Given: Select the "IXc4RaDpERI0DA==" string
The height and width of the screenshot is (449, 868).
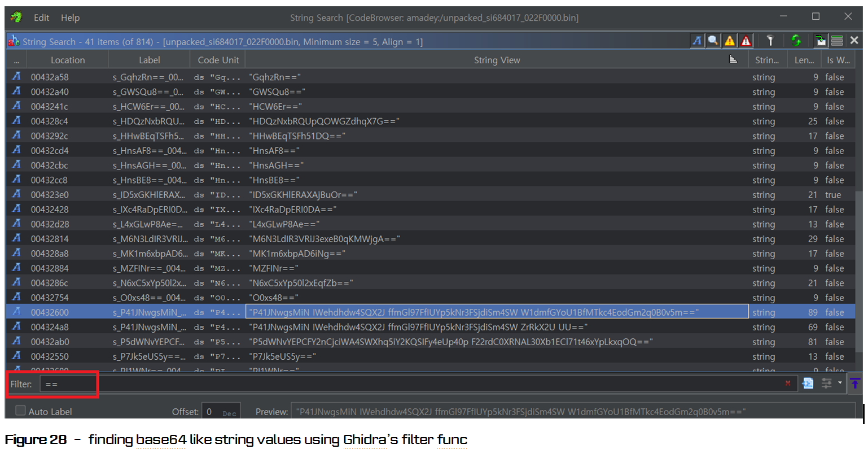Looking at the screenshot, I should point(292,209).
